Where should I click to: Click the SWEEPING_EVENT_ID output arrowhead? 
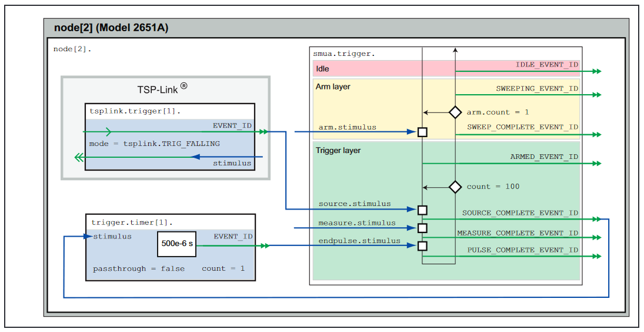596,95
